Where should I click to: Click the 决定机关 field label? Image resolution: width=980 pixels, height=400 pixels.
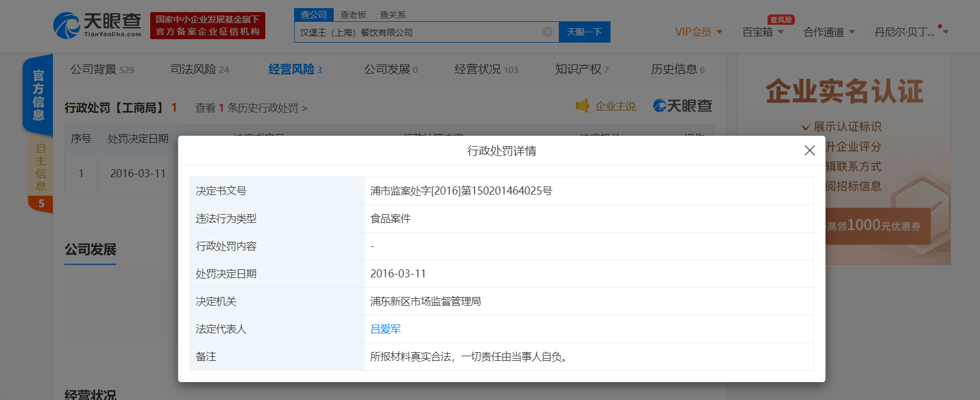(216, 302)
